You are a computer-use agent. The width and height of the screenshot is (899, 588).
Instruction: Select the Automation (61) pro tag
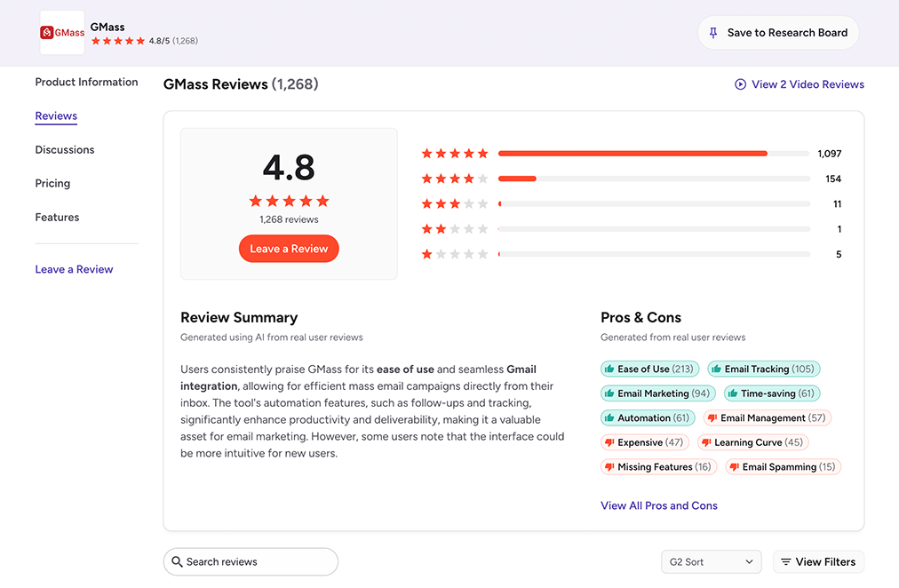coord(648,417)
